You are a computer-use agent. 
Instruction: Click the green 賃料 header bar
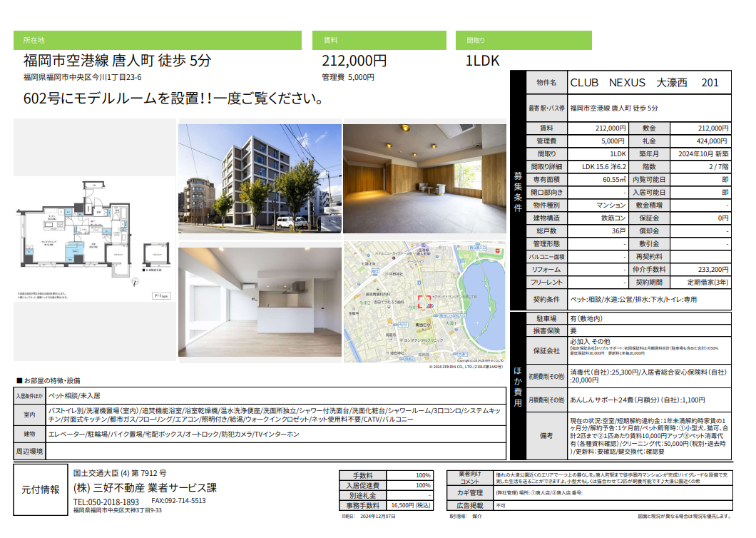(379, 41)
